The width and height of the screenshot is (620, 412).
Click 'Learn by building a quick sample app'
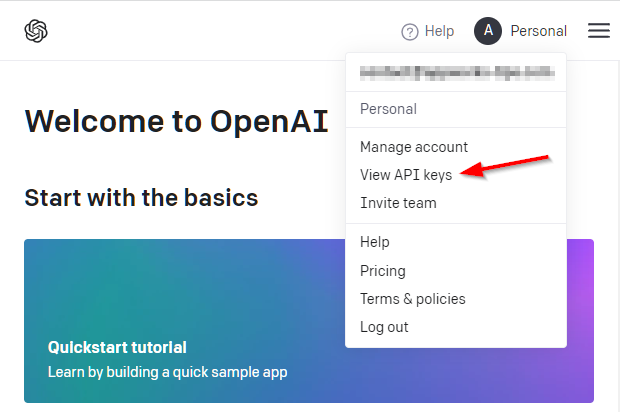[167, 372]
